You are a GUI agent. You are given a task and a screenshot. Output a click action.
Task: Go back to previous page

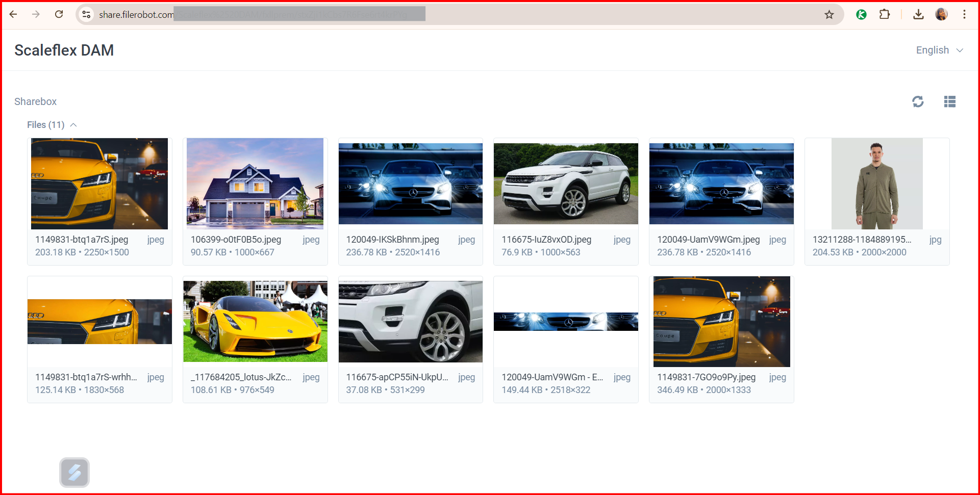point(13,14)
